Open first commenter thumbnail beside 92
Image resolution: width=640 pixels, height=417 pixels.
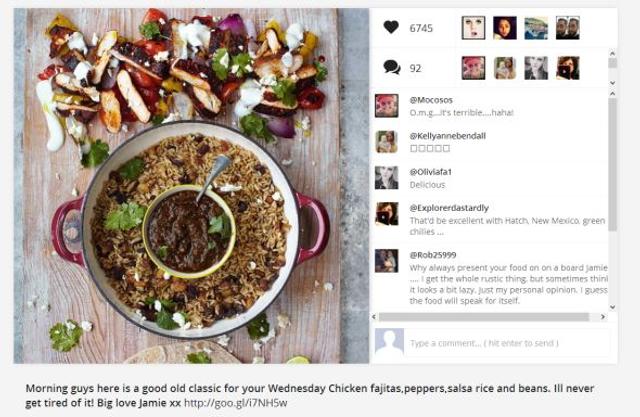[x=473, y=68]
